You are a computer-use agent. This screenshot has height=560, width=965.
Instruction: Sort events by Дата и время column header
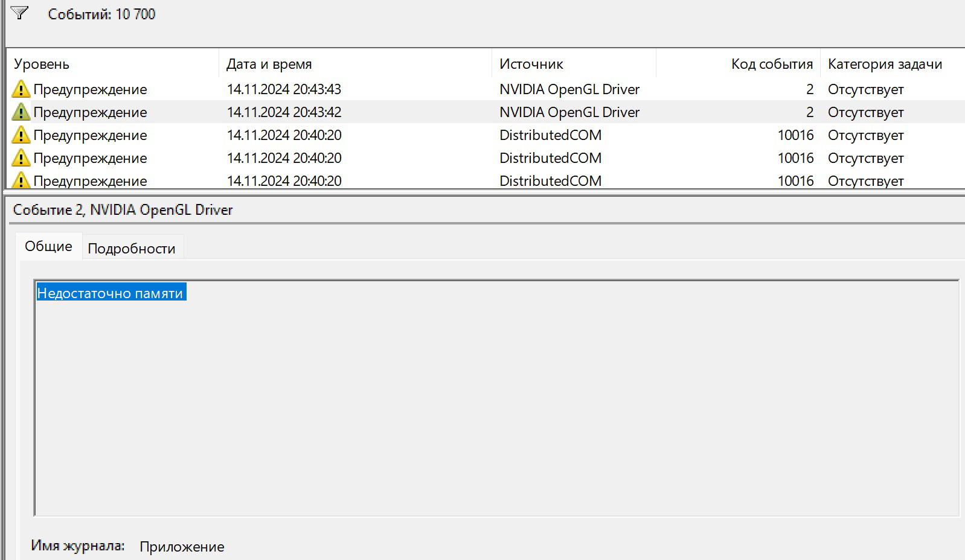(x=356, y=64)
